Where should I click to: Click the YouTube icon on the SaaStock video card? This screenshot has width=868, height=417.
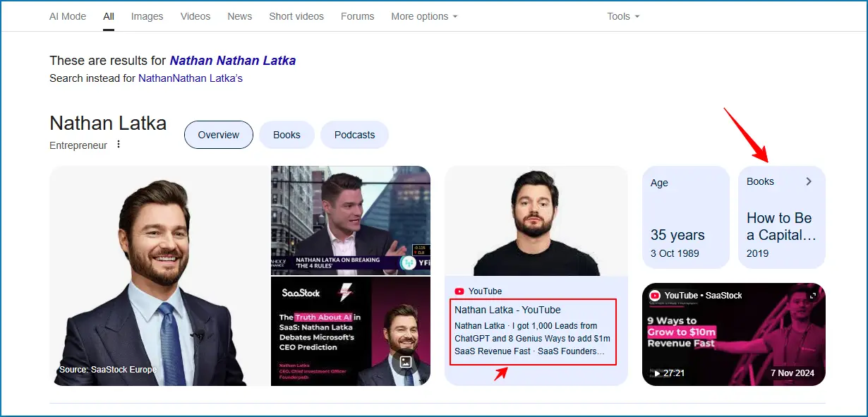pyautogui.click(x=655, y=294)
